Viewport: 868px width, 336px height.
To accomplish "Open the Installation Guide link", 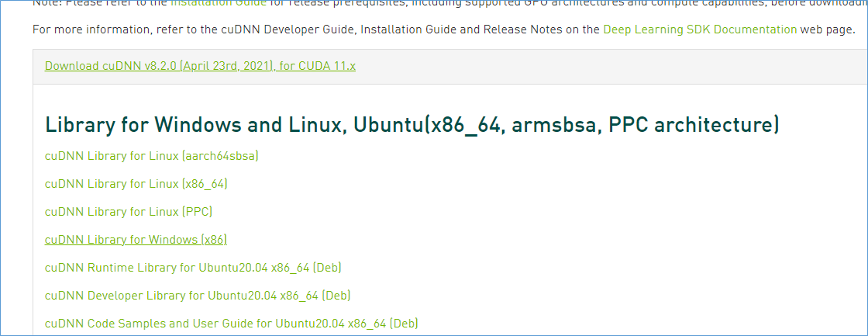I will pyautogui.click(x=218, y=3).
